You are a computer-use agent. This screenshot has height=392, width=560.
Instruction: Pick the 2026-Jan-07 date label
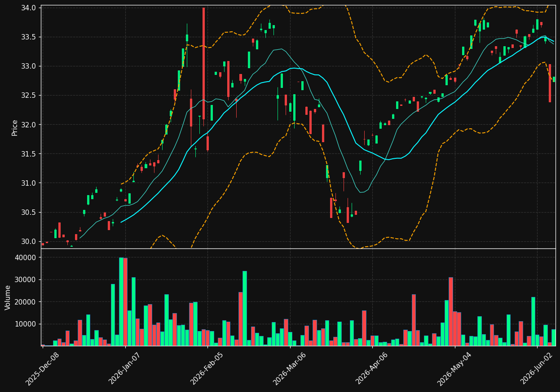(125, 368)
